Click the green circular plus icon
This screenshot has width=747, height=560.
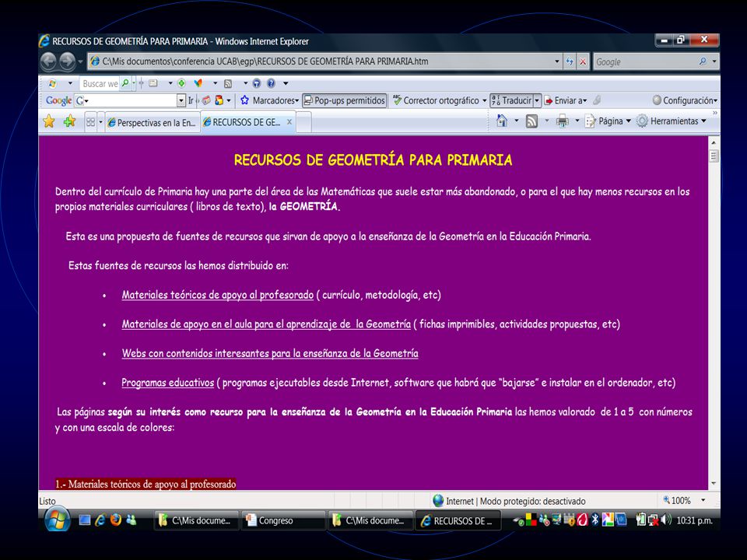point(181,83)
